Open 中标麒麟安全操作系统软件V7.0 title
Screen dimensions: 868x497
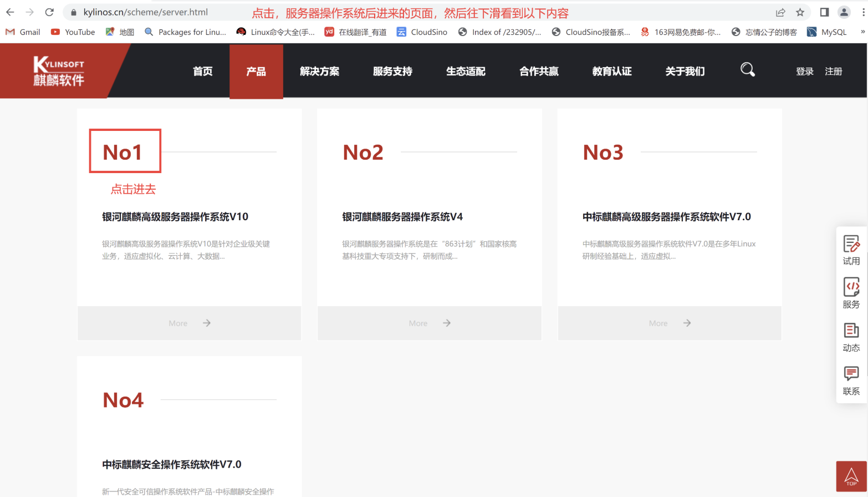click(172, 465)
